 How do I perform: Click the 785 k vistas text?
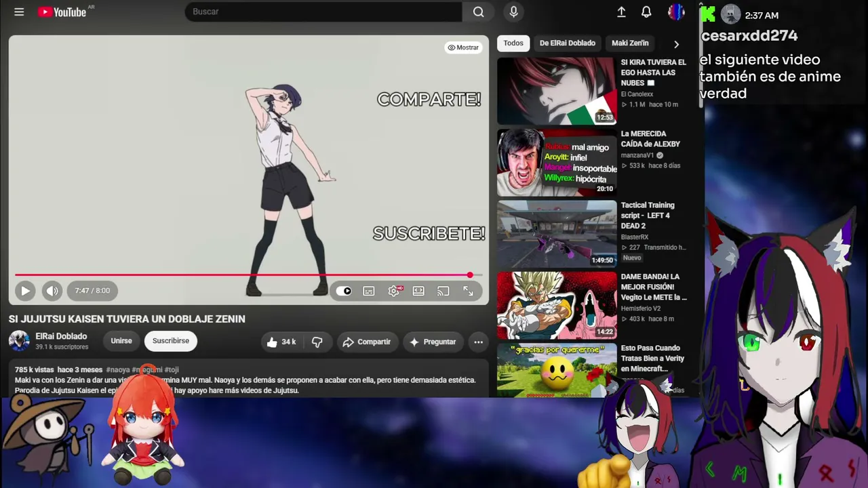pos(34,370)
